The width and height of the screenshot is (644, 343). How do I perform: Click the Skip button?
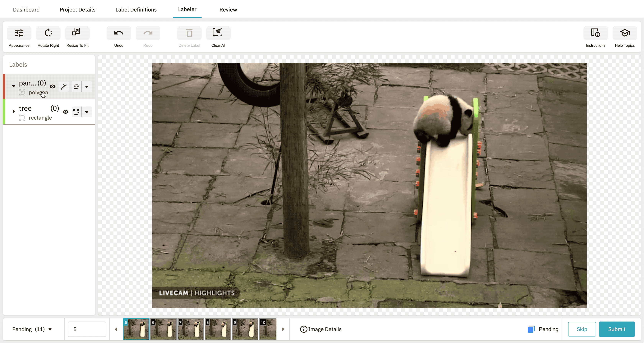[x=582, y=329]
